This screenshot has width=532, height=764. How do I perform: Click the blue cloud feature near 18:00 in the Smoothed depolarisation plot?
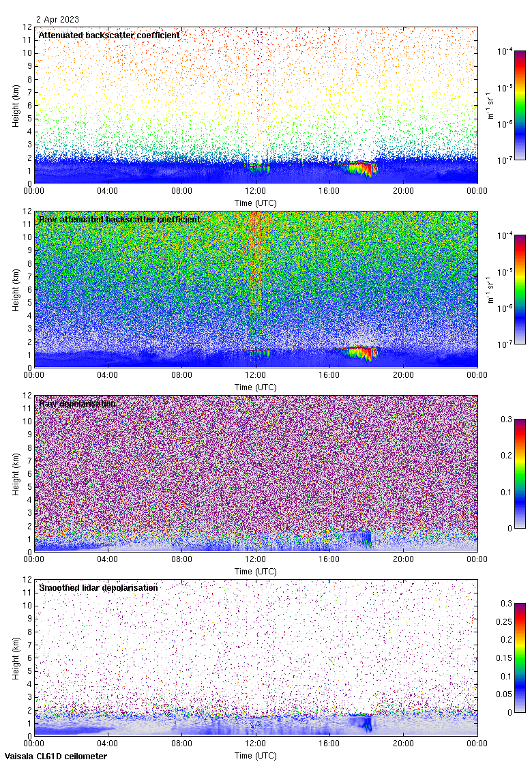click(362, 721)
